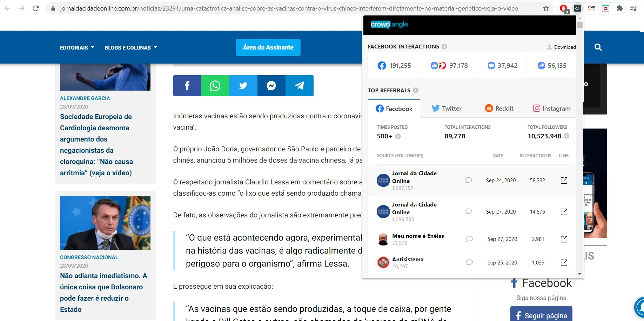Viewport: 644px width, 321px height.
Task: Click the pocket-style extension icon in toolbar
Action: click(605, 8)
